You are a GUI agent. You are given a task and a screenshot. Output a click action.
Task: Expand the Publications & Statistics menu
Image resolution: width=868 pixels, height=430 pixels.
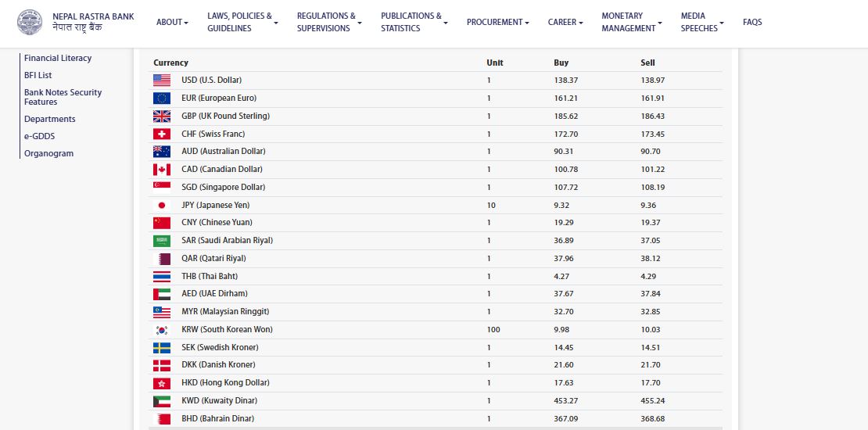414,22
